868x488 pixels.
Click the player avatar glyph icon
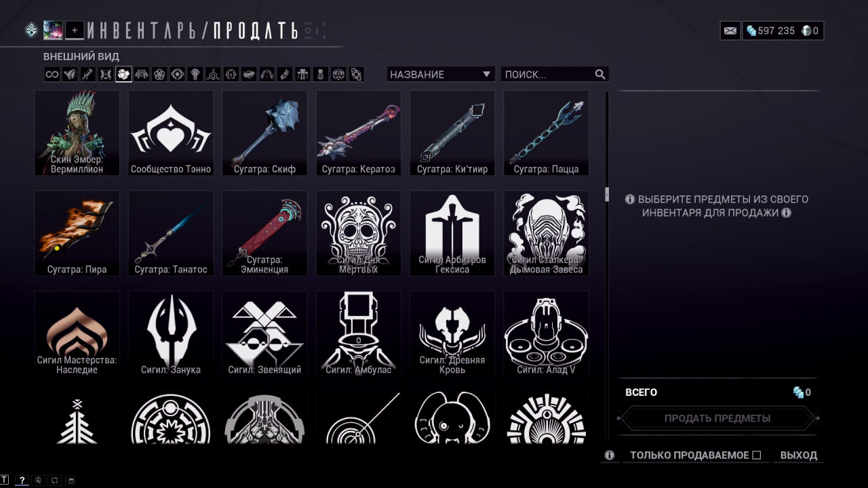coord(53,30)
